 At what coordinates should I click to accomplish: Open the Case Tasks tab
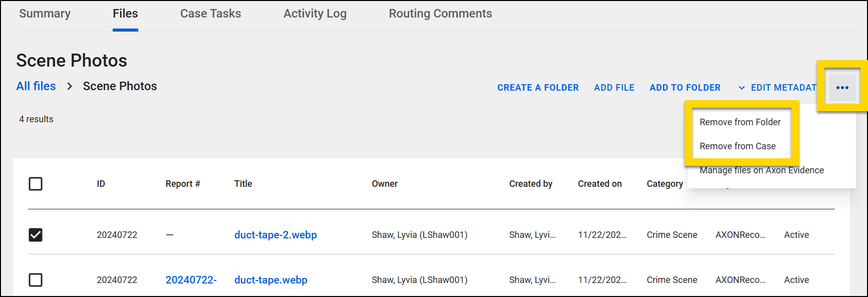click(210, 14)
